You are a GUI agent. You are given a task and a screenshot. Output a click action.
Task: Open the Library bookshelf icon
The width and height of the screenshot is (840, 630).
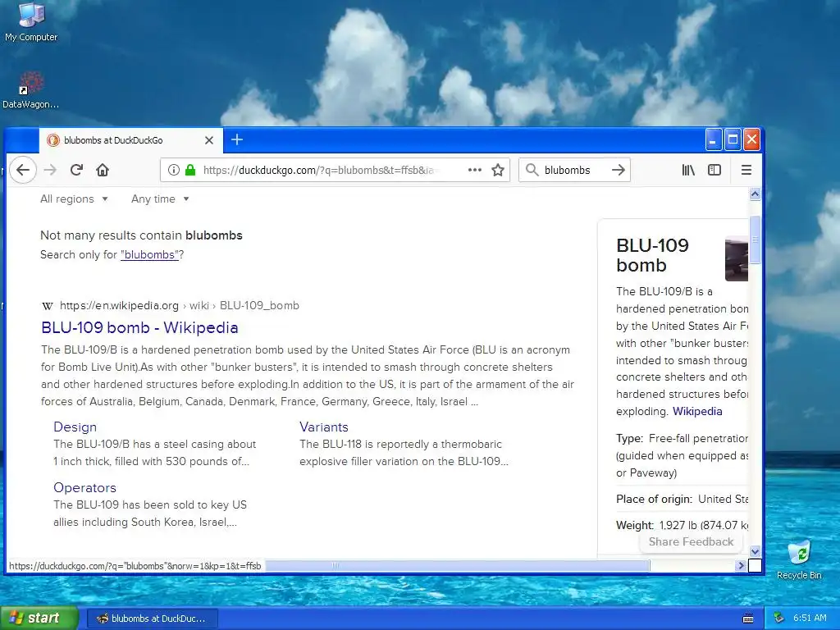688,170
